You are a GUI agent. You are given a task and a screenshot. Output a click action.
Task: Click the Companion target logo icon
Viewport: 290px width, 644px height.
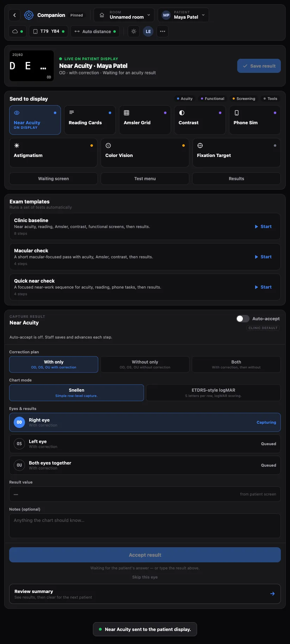click(29, 15)
